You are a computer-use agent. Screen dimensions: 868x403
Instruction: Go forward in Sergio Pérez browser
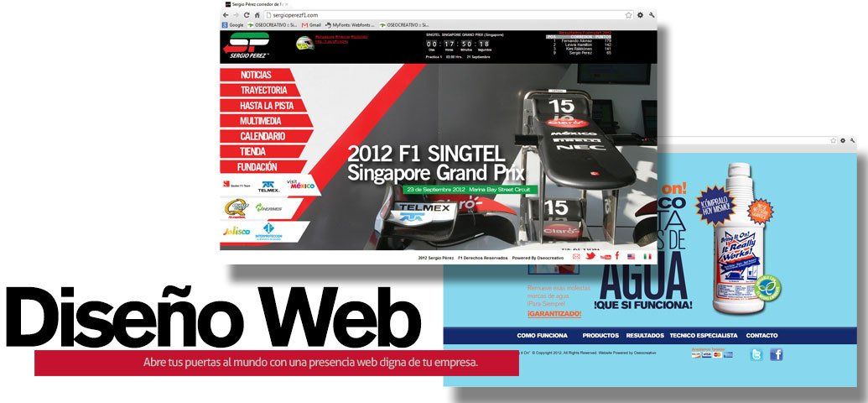(x=236, y=15)
